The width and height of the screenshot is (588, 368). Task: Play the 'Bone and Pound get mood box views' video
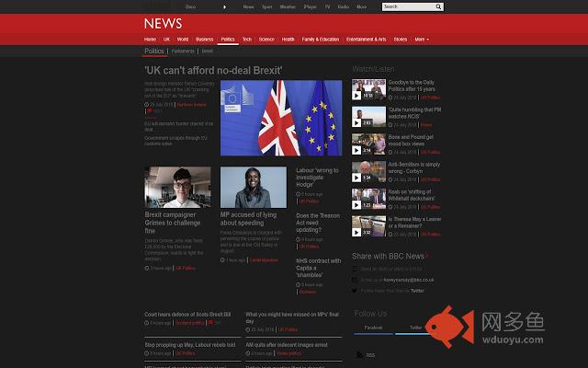pos(356,150)
